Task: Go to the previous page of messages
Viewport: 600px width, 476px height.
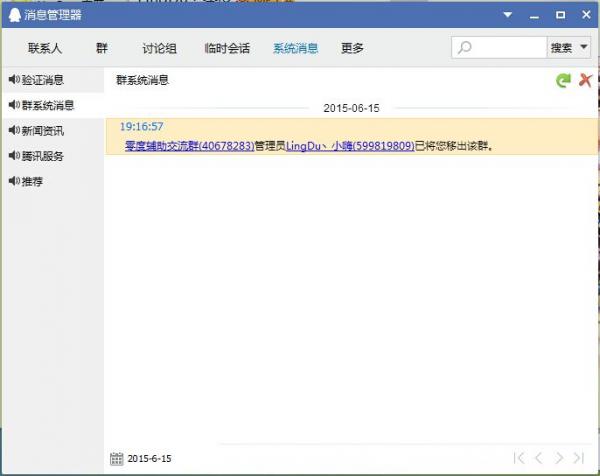Action: pyautogui.click(x=539, y=458)
